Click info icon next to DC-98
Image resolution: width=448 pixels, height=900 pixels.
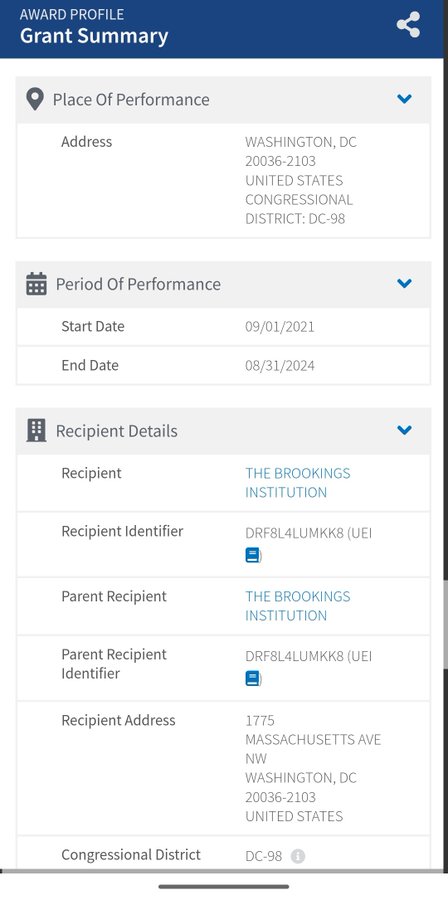(x=298, y=856)
